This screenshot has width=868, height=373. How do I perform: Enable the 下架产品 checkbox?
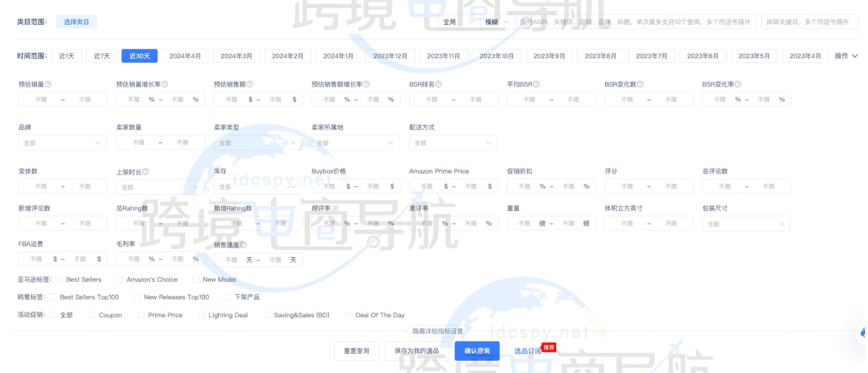[x=227, y=297]
